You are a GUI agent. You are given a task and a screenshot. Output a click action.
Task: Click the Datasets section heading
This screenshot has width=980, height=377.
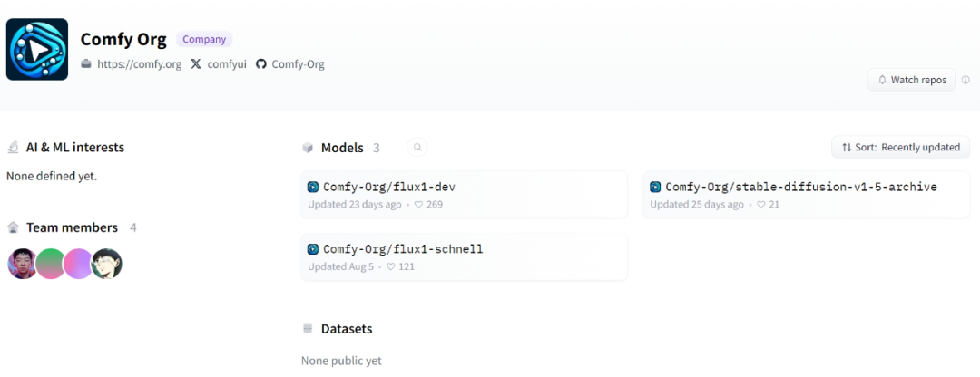pos(347,329)
